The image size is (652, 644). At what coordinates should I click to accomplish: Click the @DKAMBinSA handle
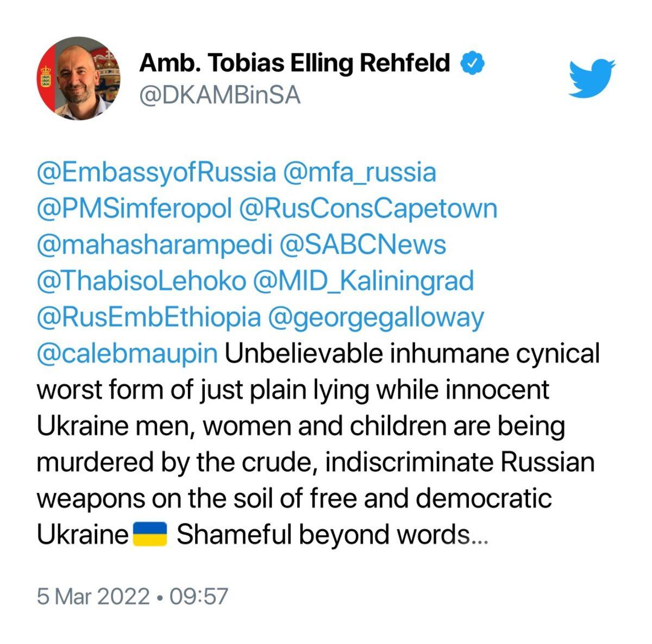220,95
